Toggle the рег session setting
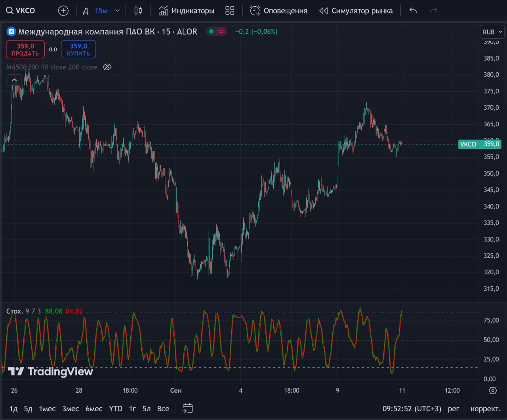 pyautogui.click(x=454, y=409)
